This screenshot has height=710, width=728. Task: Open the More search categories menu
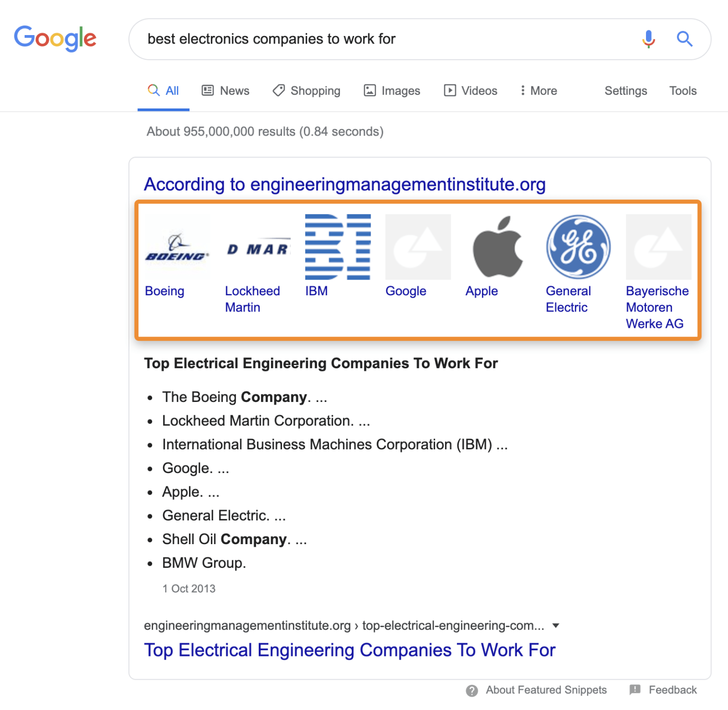pos(538,91)
